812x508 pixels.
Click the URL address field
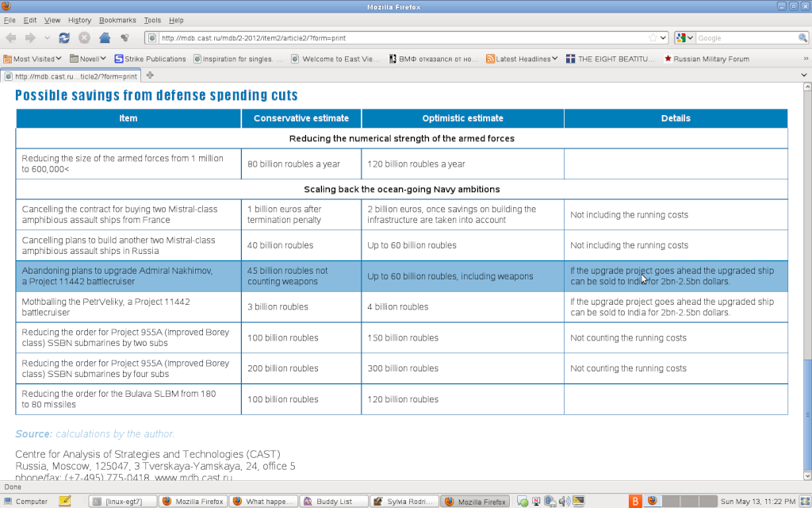coord(402,38)
